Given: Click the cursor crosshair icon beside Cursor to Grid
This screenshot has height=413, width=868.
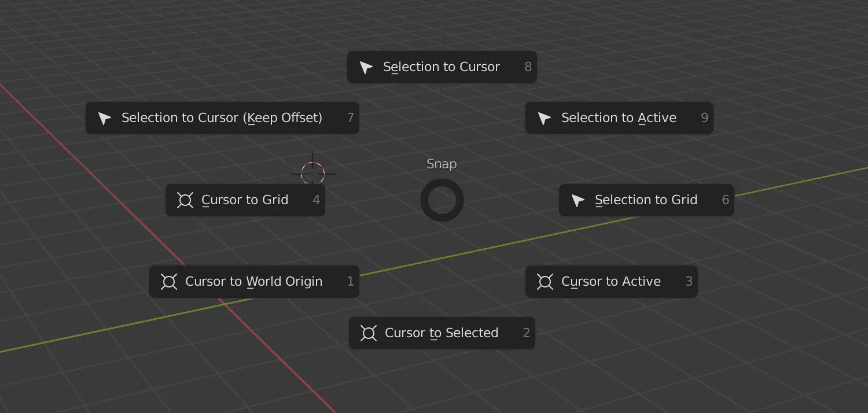Looking at the screenshot, I should (185, 200).
